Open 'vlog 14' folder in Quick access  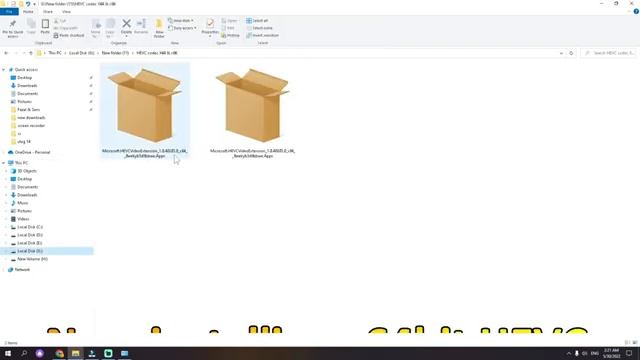coord(24,142)
